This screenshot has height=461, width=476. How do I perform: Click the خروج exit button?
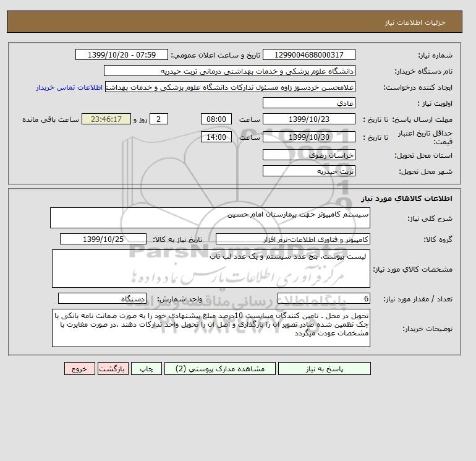pyautogui.click(x=80, y=369)
